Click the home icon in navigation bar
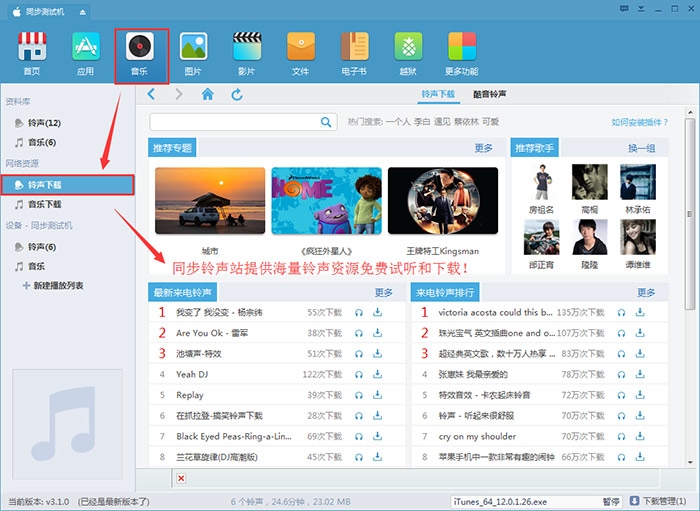 tap(207, 94)
